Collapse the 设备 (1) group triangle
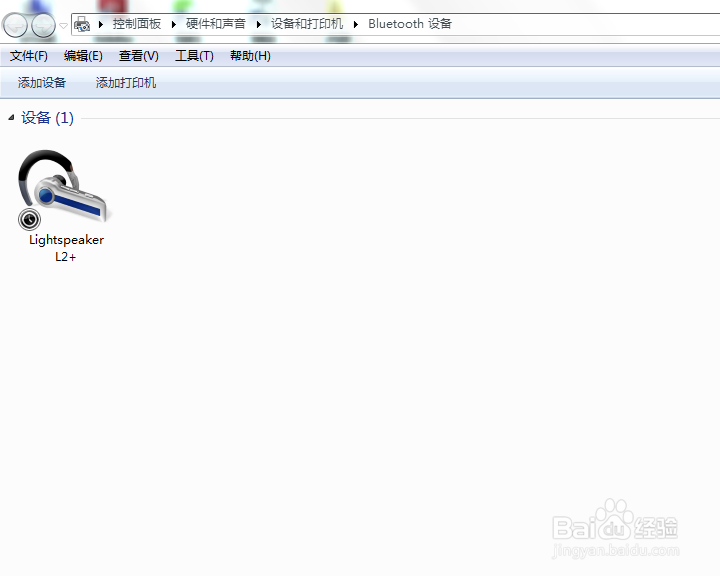Viewport: 720px width, 576px height. pyautogui.click(x=11, y=118)
